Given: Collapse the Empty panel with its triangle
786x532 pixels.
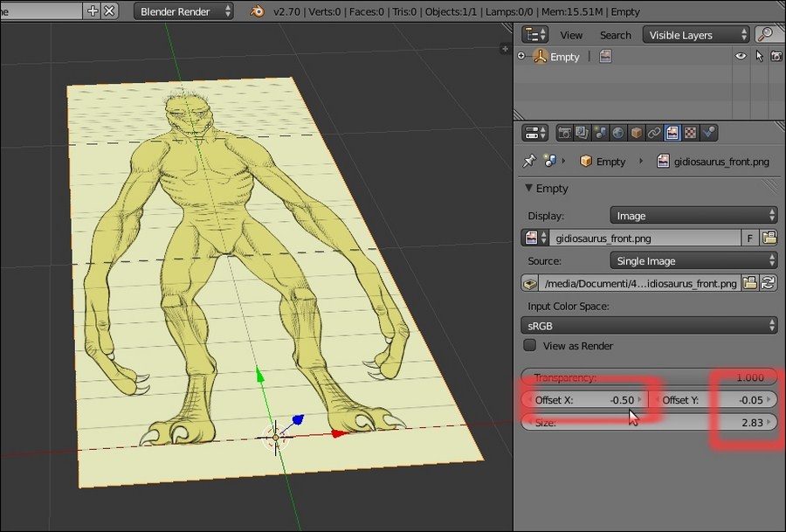Looking at the screenshot, I should click(528, 188).
